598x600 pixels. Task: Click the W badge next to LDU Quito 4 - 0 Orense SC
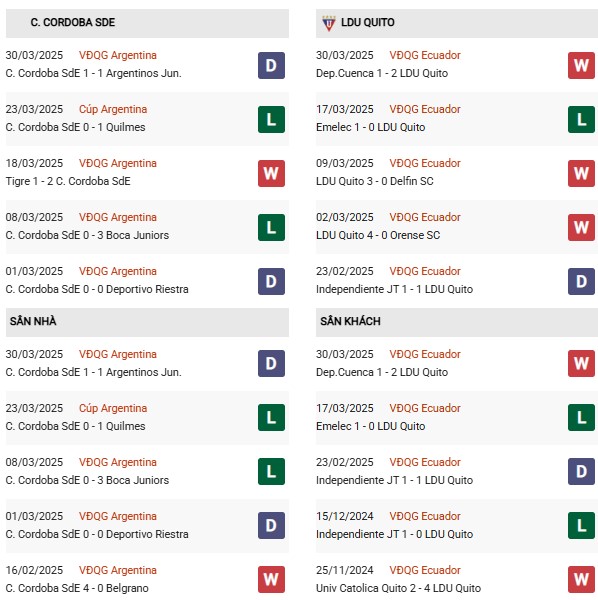tap(581, 227)
